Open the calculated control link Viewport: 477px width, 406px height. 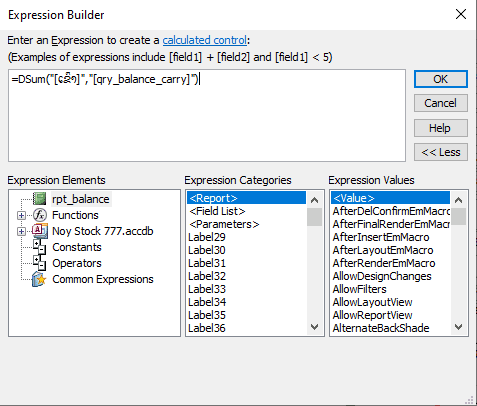205,40
